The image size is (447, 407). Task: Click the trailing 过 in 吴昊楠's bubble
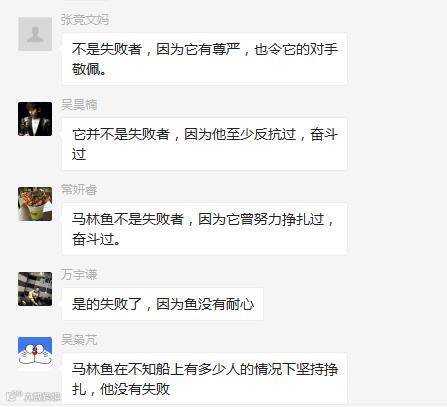pyautogui.click(x=79, y=154)
